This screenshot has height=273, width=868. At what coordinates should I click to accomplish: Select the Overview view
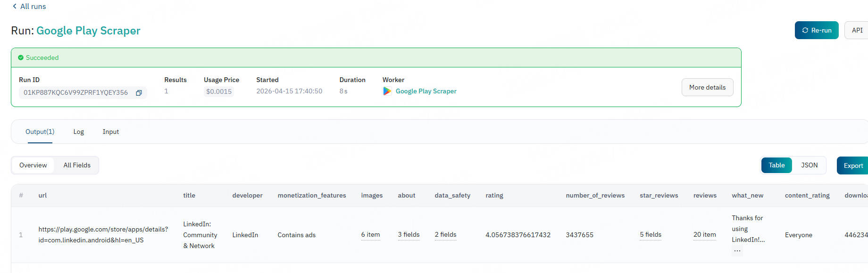[33, 165]
